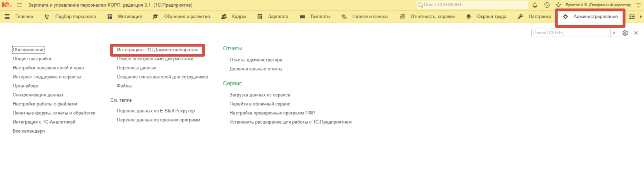Go to Настройки пользователей и прав
This screenshot has height=178, width=644.
pyautogui.click(x=48, y=68)
